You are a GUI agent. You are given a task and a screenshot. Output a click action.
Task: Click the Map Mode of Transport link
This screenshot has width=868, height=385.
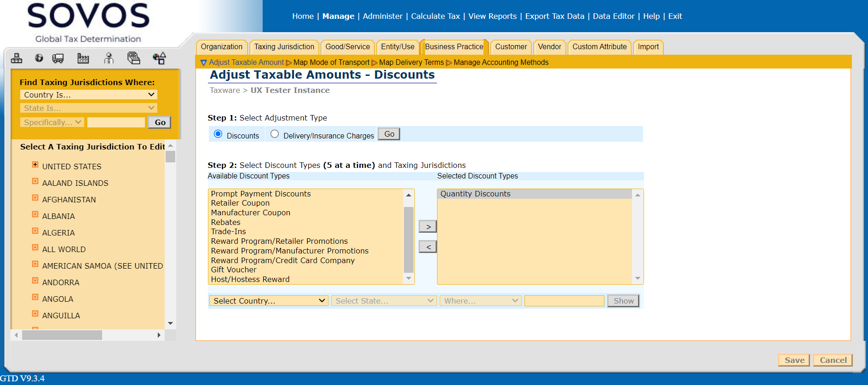click(331, 63)
